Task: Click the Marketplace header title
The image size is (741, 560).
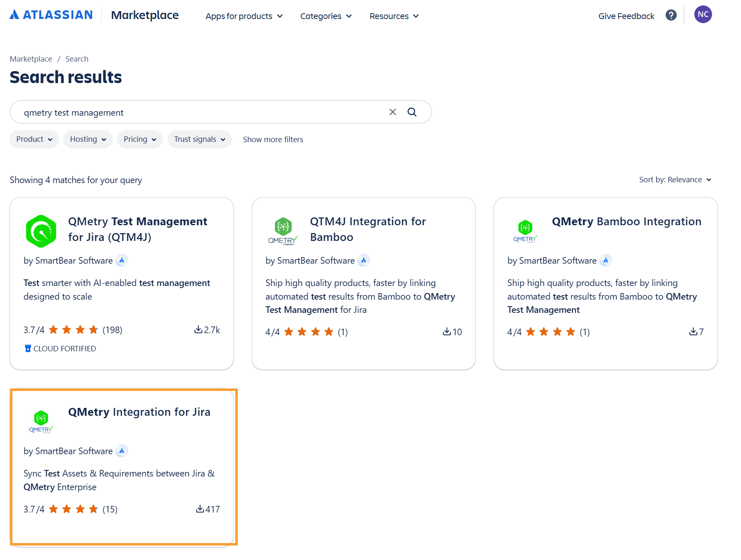Action: point(145,15)
